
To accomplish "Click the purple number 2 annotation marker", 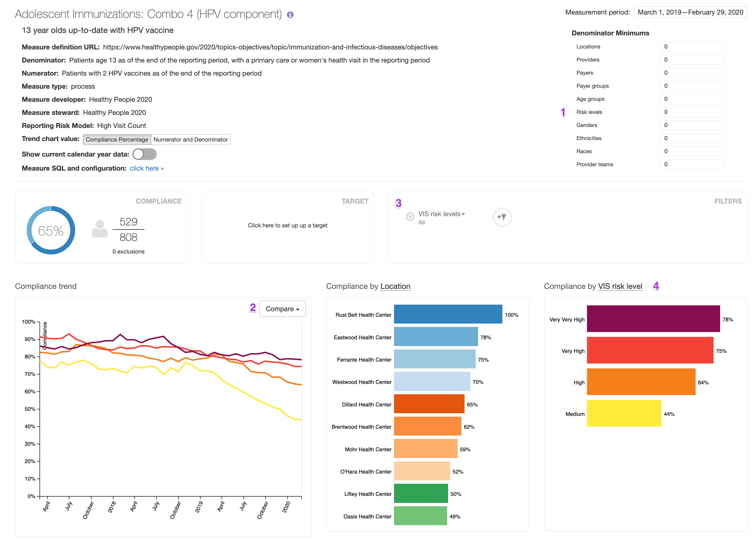I will coord(253,308).
